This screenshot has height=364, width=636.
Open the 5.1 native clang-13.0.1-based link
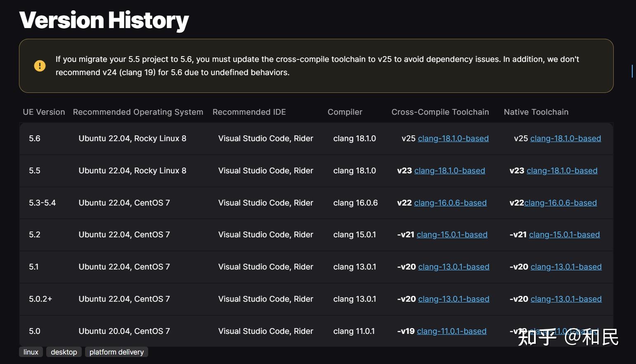[566, 267]
